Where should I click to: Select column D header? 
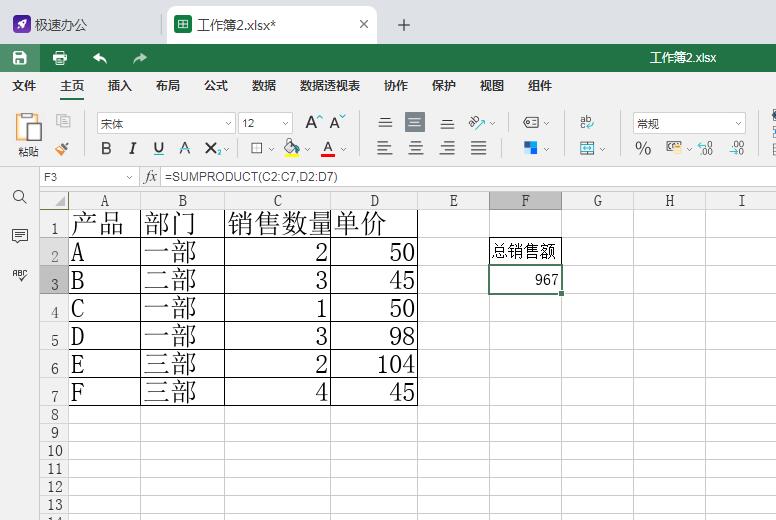pos(374,200)
